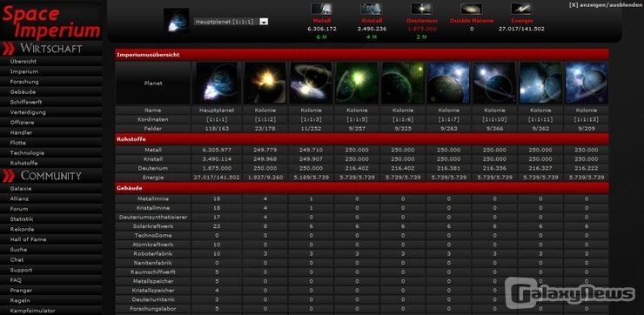Click header Energie value 27.017/141.502
This screenshot has height=315, width=644.
point(521,29)
